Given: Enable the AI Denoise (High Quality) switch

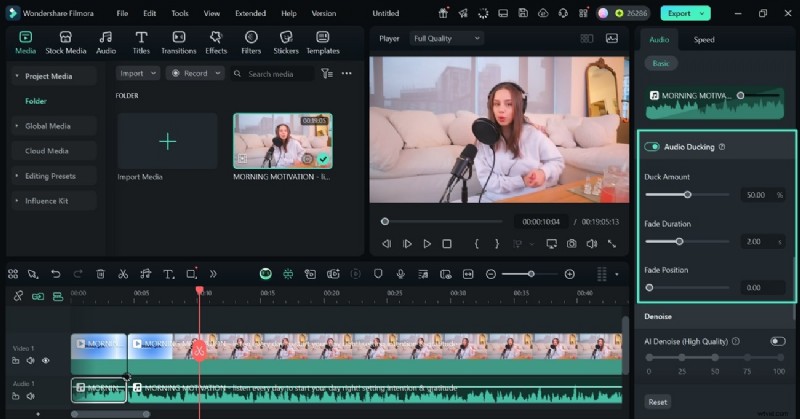Looking at the screenshot, I should pyautogui.click(x=778, y=341).
